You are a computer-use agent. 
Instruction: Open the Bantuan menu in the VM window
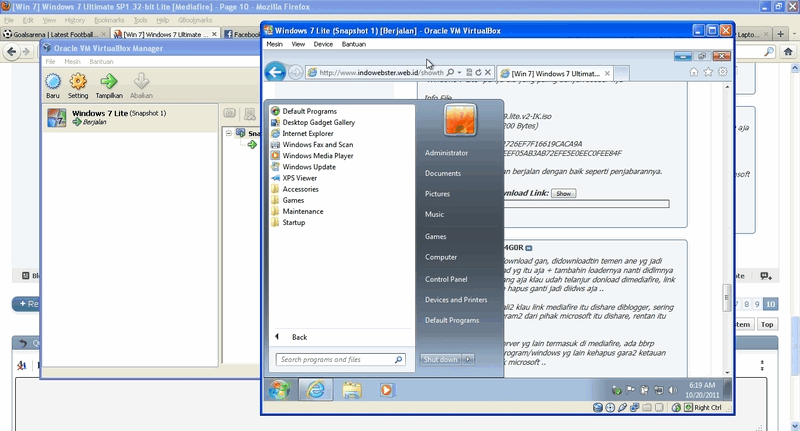(354, 44)
